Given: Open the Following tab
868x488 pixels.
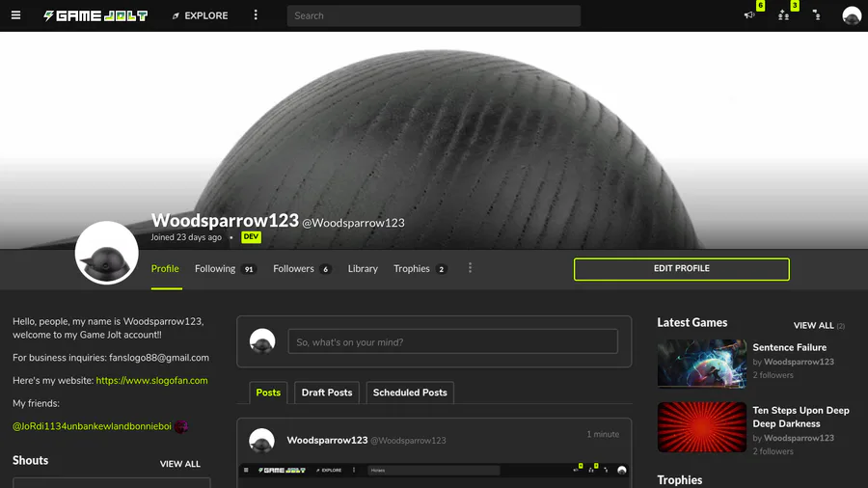Looking at the screenshot, I should 225,269.
